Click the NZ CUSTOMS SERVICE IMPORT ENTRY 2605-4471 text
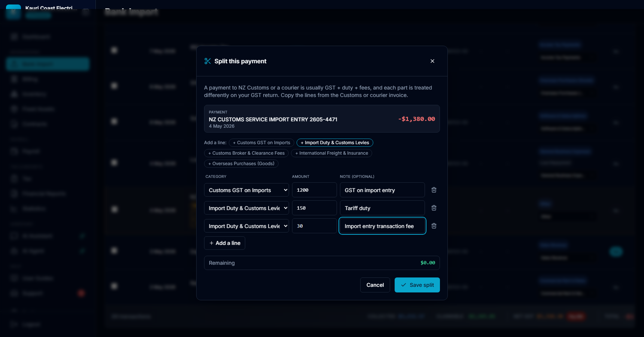The height and width of the screenshot is (337, 644). [x=273, y=119]
